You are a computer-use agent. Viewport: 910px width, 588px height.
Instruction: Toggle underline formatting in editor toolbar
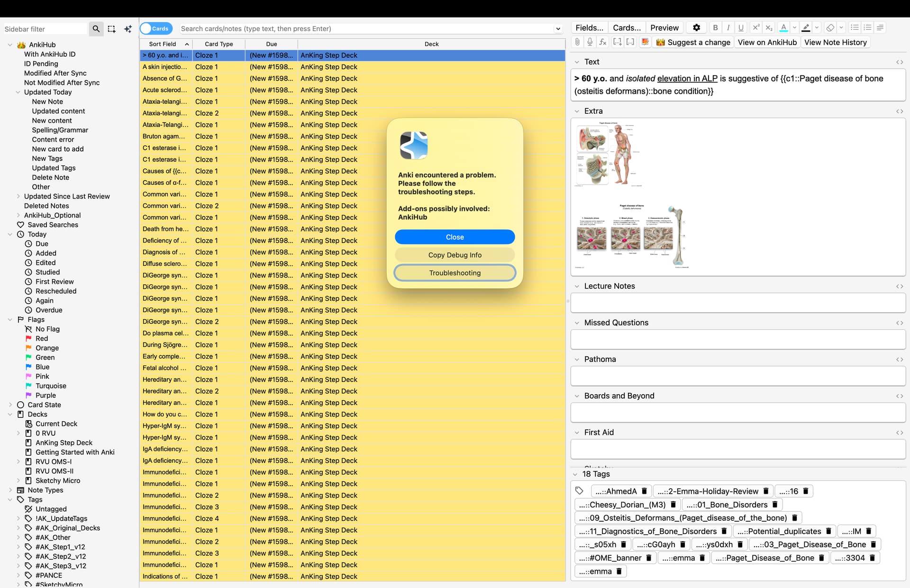click(741, 28)
